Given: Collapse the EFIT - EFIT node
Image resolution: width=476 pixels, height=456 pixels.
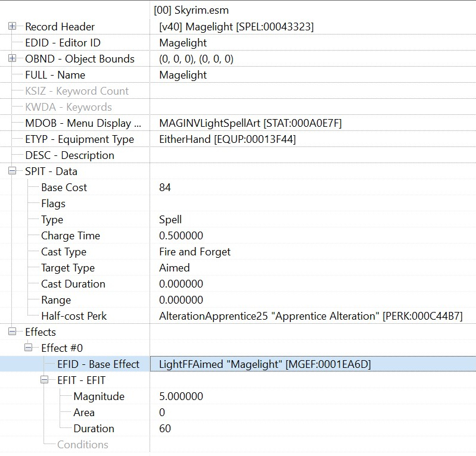Looking at the screenshot, I should [44, 380].
